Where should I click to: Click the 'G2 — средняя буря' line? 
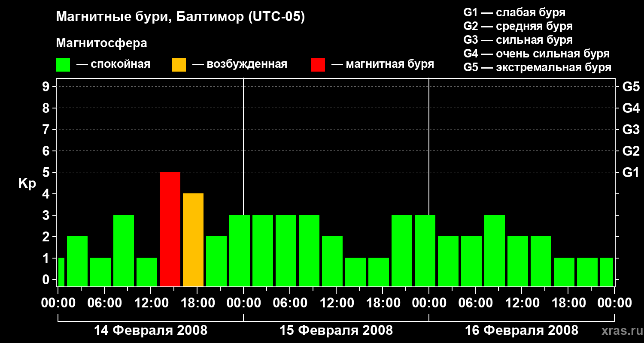(x=518, y=26)
